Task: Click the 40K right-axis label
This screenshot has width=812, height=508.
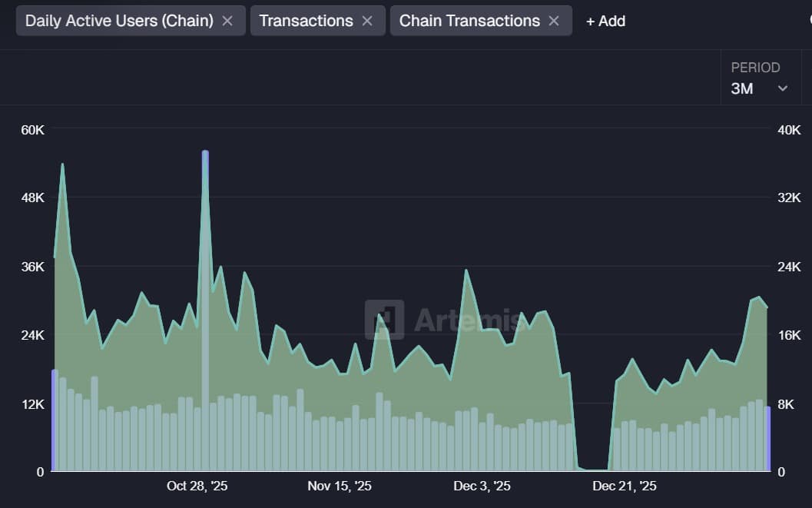Action: [x=788, y=130]
